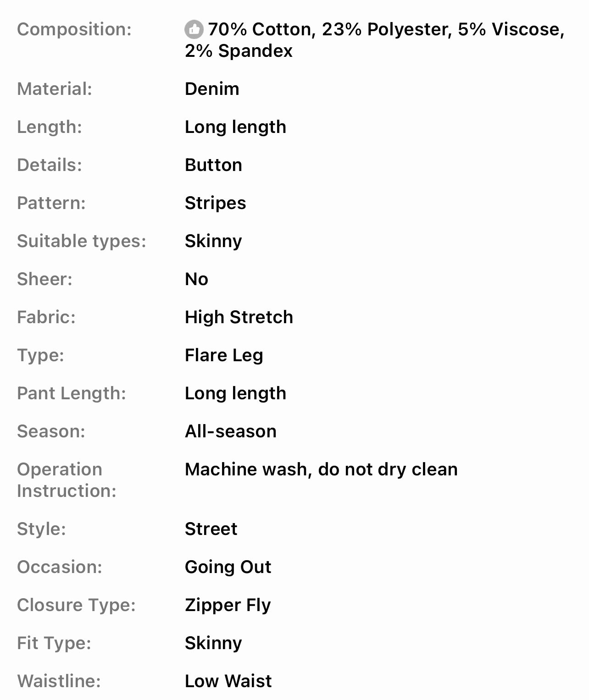The width and height of the screenshot is (589, 700).
Task: Select the Style value Street
Action: tap(211, 529)
